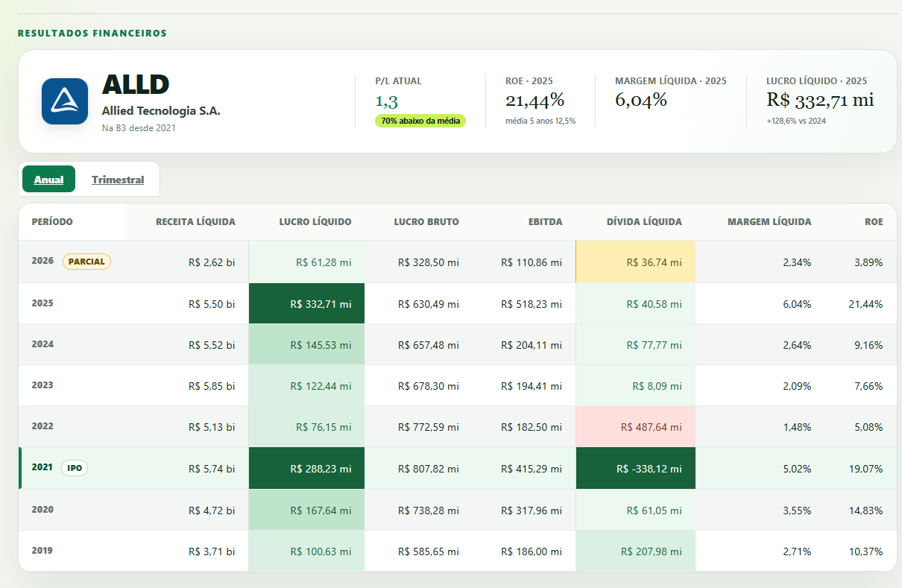Click the Margem Líquida 2025 value 6,04% in summary

click(641, 101)
